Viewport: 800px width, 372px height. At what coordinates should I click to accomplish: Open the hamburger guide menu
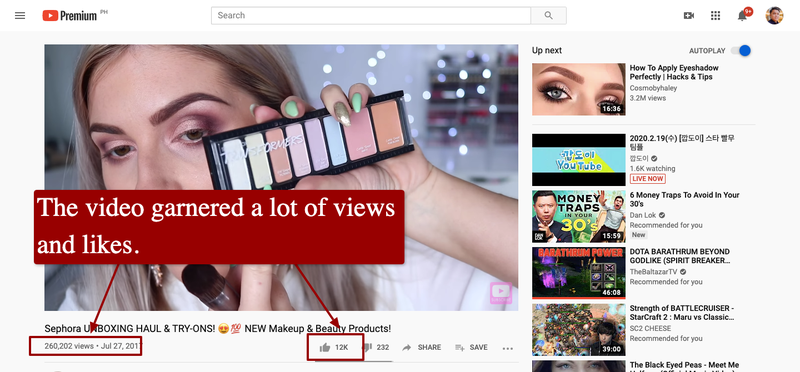coord(20,15)
